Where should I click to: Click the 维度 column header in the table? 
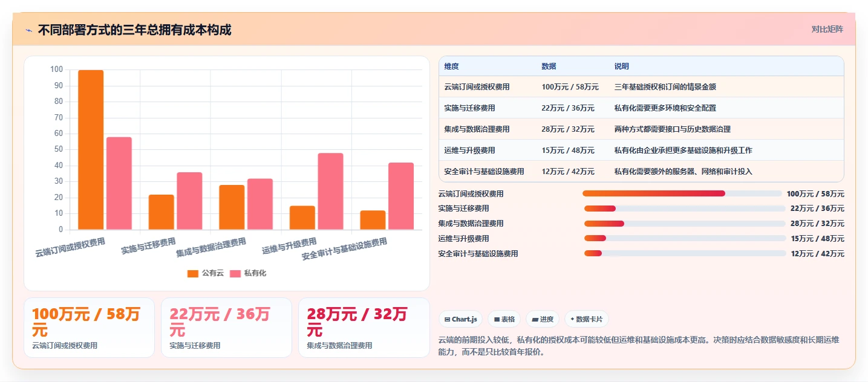[451, 66]
